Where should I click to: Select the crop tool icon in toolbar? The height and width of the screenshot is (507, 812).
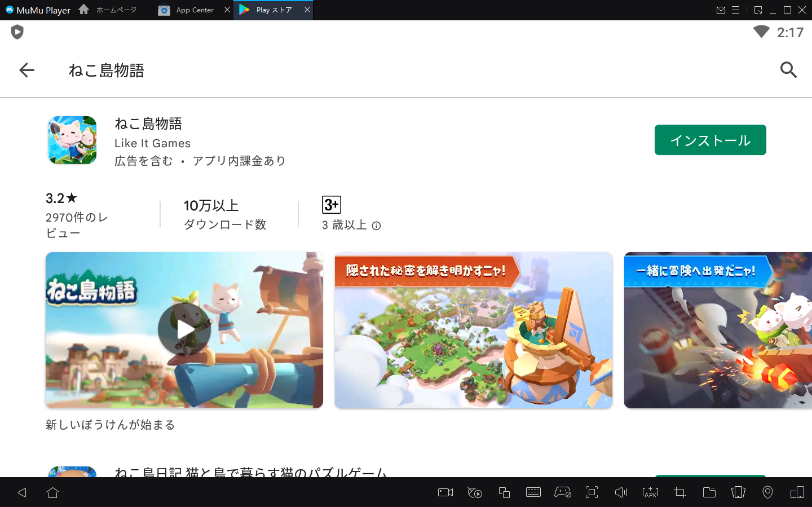[679, 493]
